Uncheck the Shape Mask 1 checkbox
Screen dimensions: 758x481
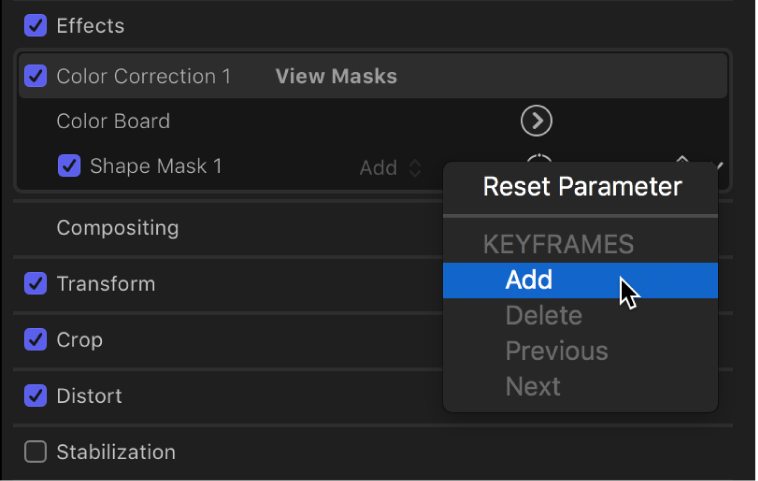tap(69, 166)
